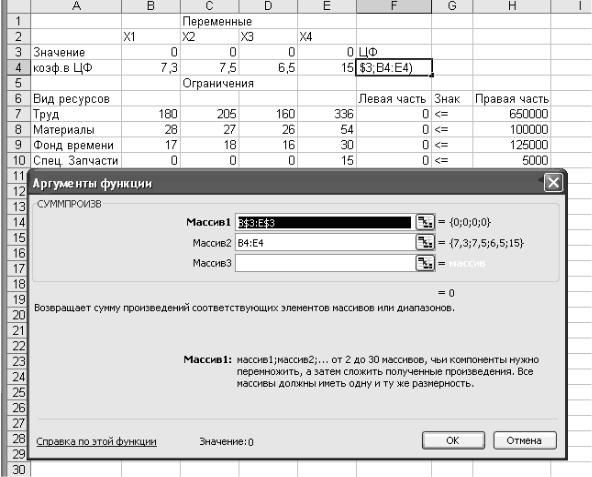
Task: Click the Ограничения heading cell
Action: (218, 83)
